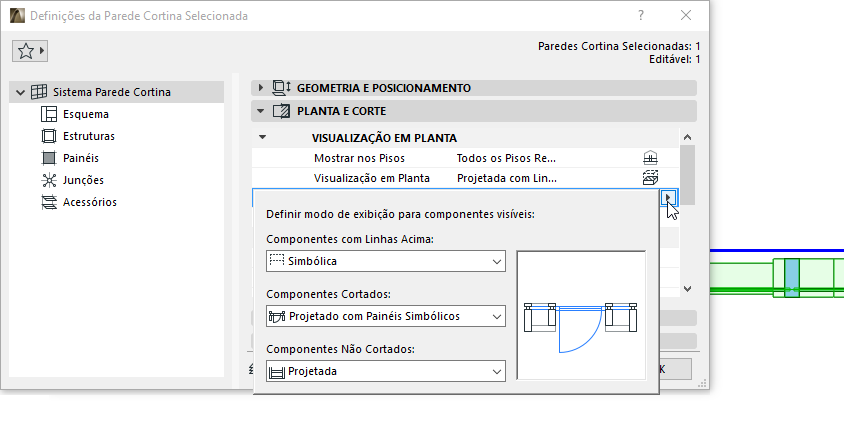The height and width of the screenshot is (428, 844).
Task: Click the Todos os Pisos value field
Action: tap(506, 158)
